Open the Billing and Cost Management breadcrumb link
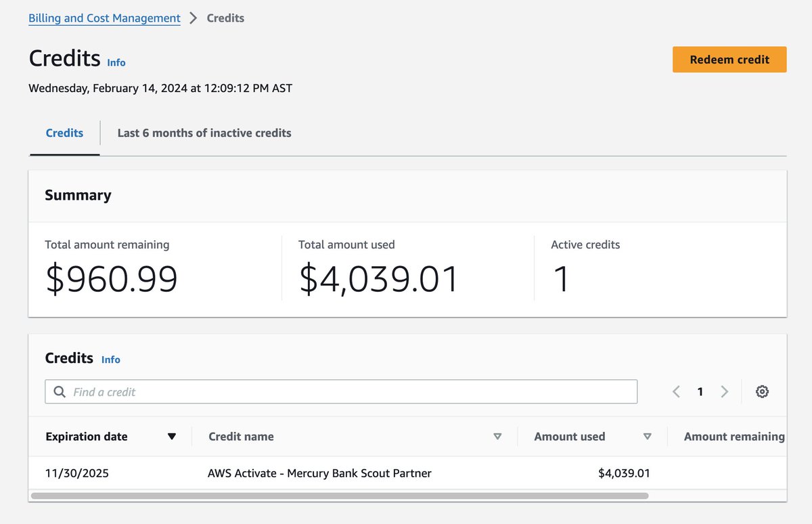 pos(104,18)
